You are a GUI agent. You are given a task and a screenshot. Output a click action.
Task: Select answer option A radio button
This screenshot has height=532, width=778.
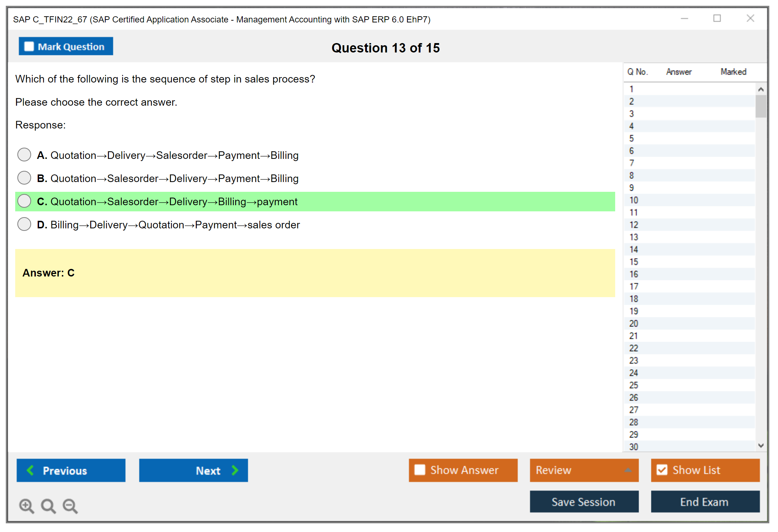point(24,155)
